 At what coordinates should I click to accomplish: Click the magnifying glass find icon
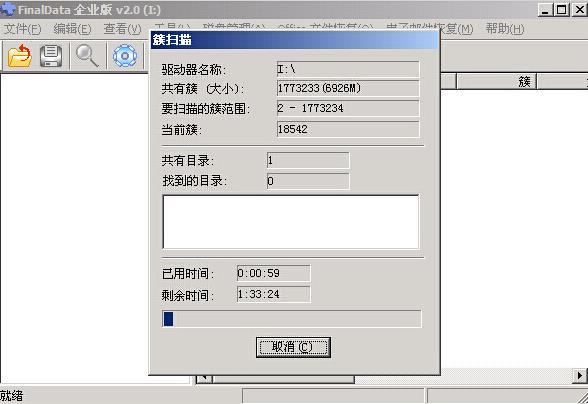pos(87,56)
